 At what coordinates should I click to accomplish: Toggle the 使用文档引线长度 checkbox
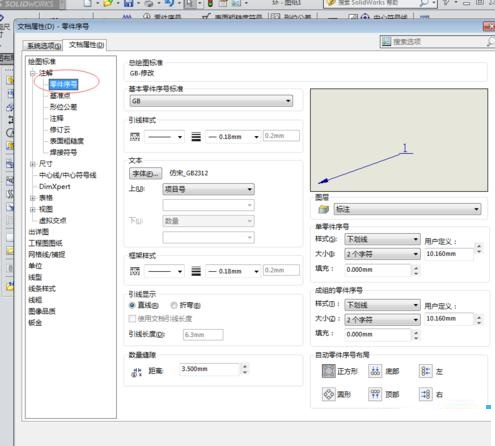tap(132, 319)
